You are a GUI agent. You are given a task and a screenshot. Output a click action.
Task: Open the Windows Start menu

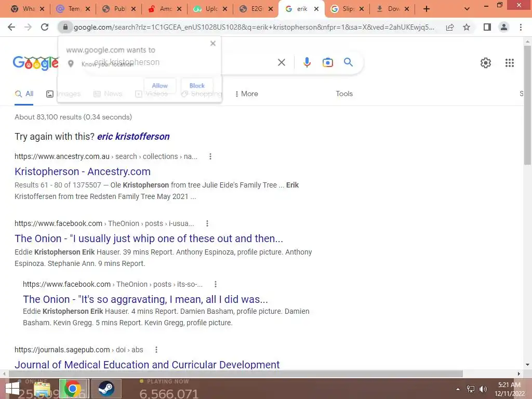coord(12,389)
